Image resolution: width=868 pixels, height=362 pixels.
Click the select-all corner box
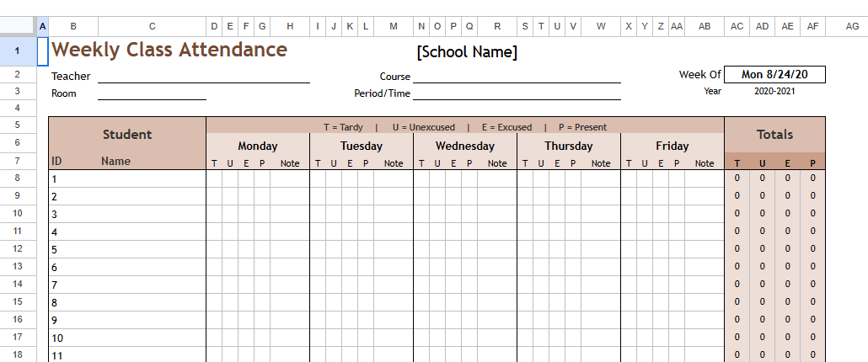pos(18,26)
